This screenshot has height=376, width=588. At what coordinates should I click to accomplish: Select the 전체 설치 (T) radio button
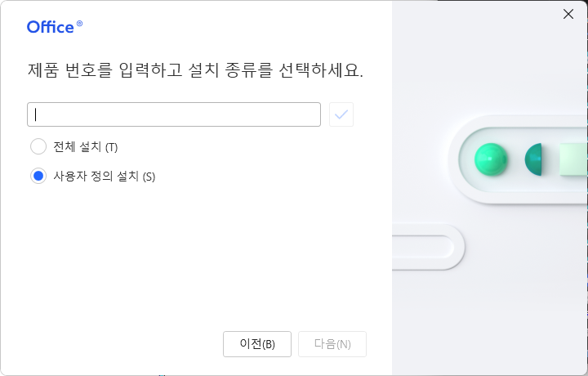tap(38, 147)
